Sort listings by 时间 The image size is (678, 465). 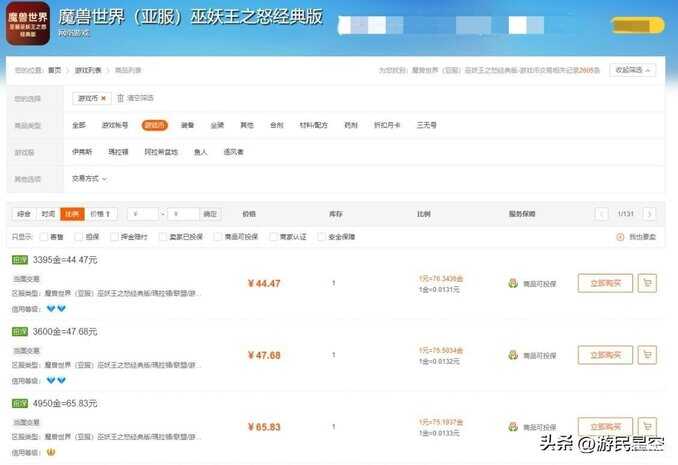click(x=48, y=214)
